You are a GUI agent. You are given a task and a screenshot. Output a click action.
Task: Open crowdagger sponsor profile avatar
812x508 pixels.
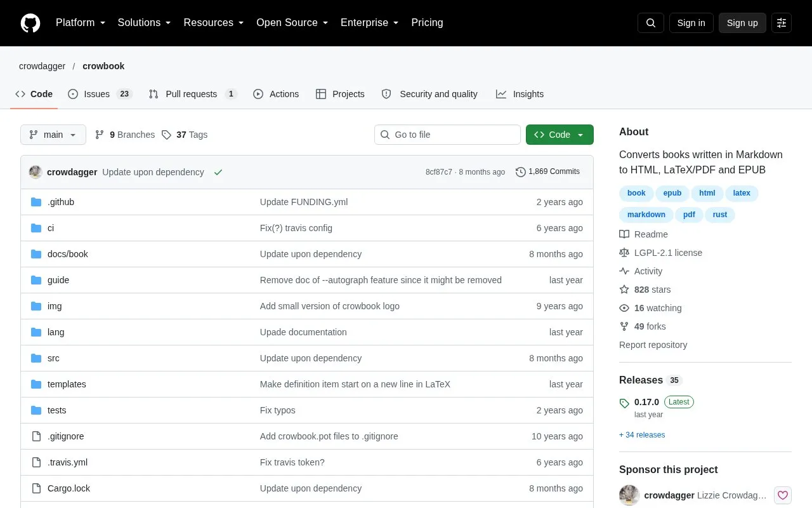click(x=629, y=495)
